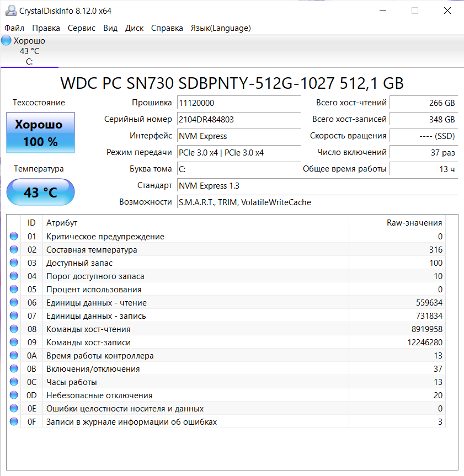The height and width of the screenshot is (476, 464).
Task: Click the Атрибут column header
Action: [196, 223]
